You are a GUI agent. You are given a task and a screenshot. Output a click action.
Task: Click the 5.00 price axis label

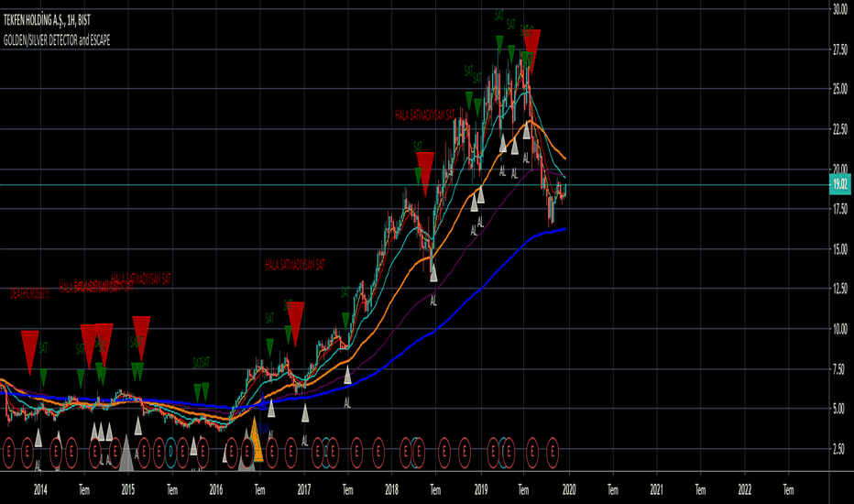(x=839, y=409)
